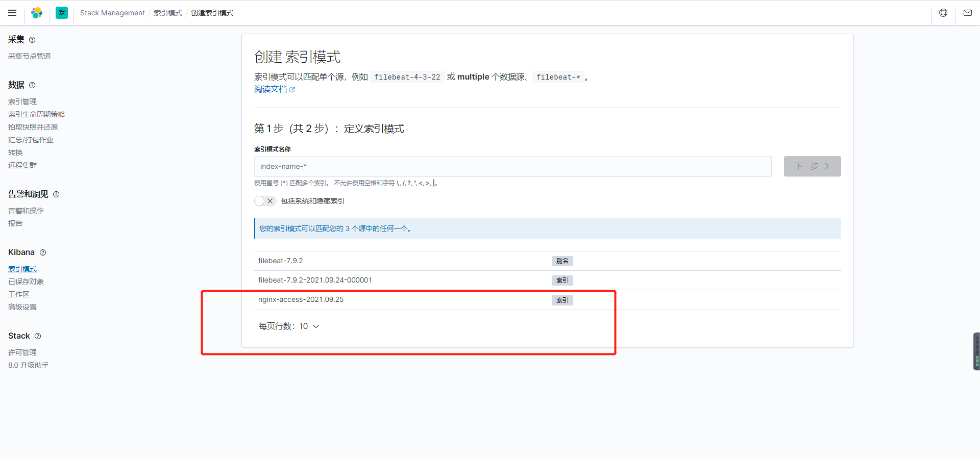Navigate to Stack Management via breadcrumb
Screen dimensions: 980x460
112,13
